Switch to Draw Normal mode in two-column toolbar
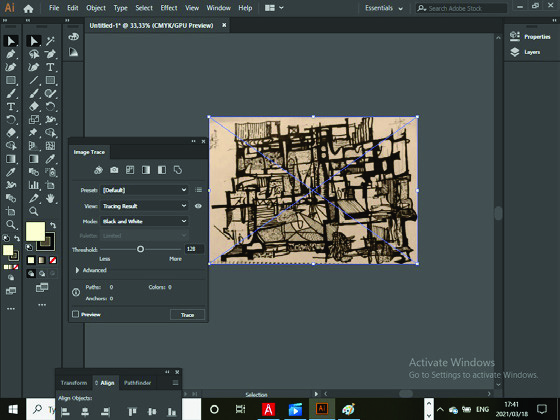 pyautogui.click(x=31, y=274)
